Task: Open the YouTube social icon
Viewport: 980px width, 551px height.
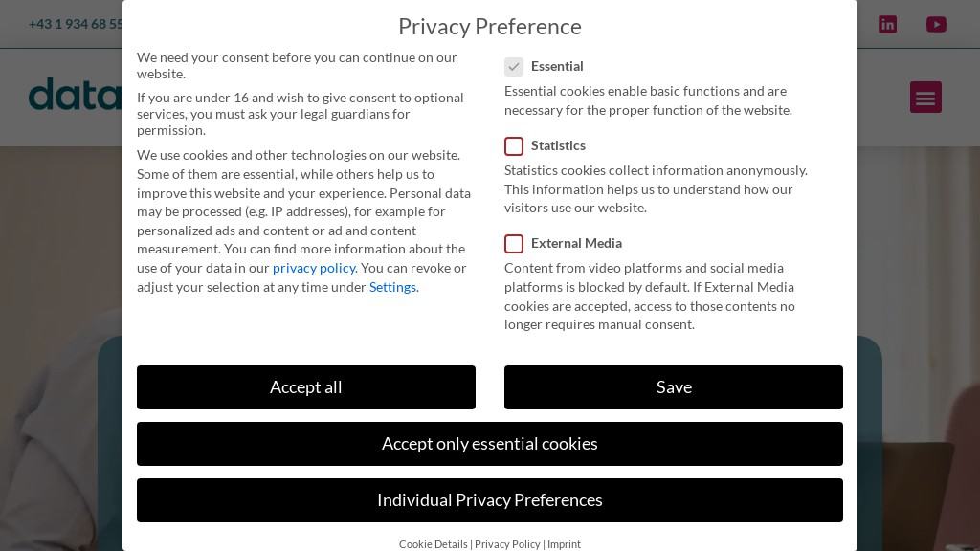Action: (936, 25)
